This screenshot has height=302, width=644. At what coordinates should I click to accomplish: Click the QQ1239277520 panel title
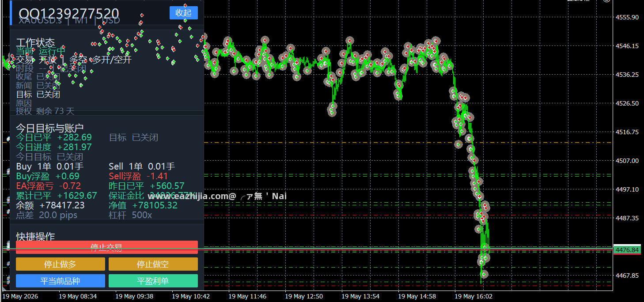(x=69, y=13)
